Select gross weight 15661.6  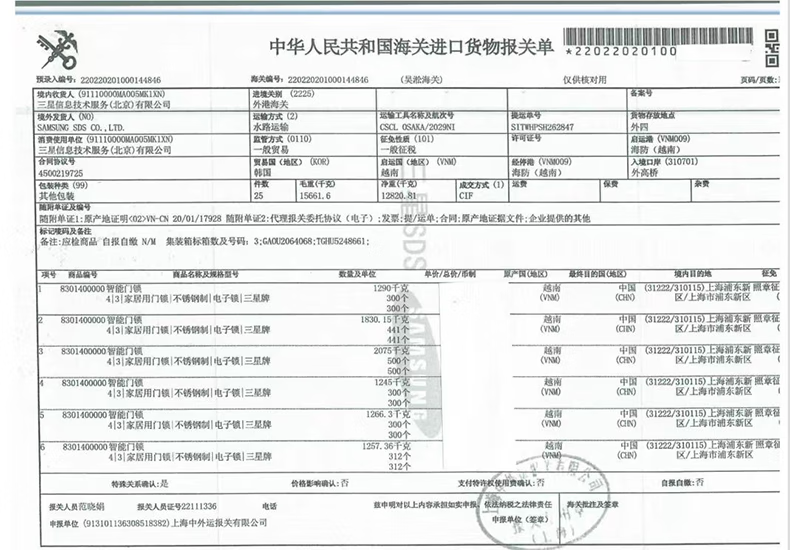click(315, 196)
